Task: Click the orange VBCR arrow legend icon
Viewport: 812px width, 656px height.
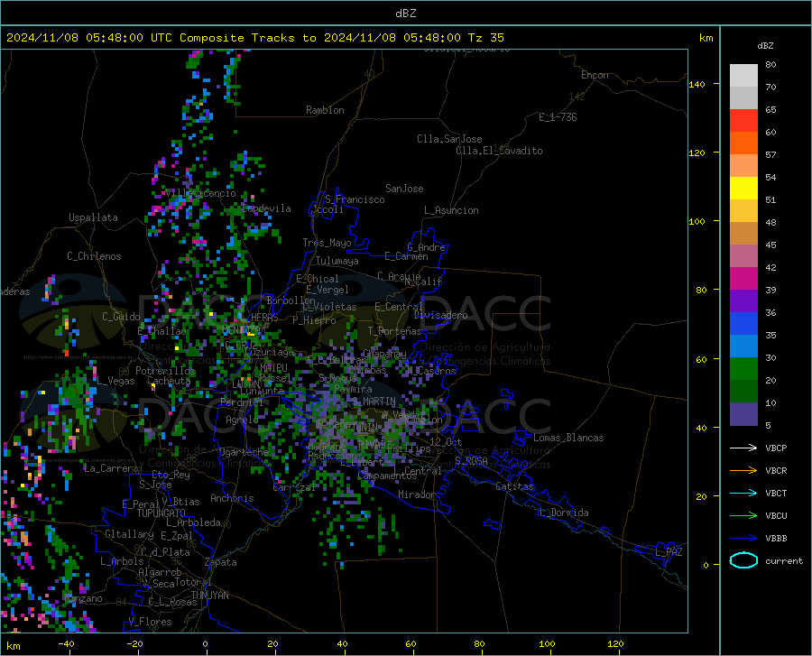Action: [x=743, y=471]
